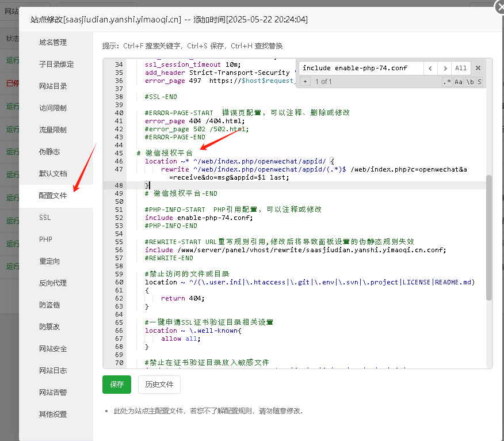Toggle whole word search \b

tap(470, 82)
